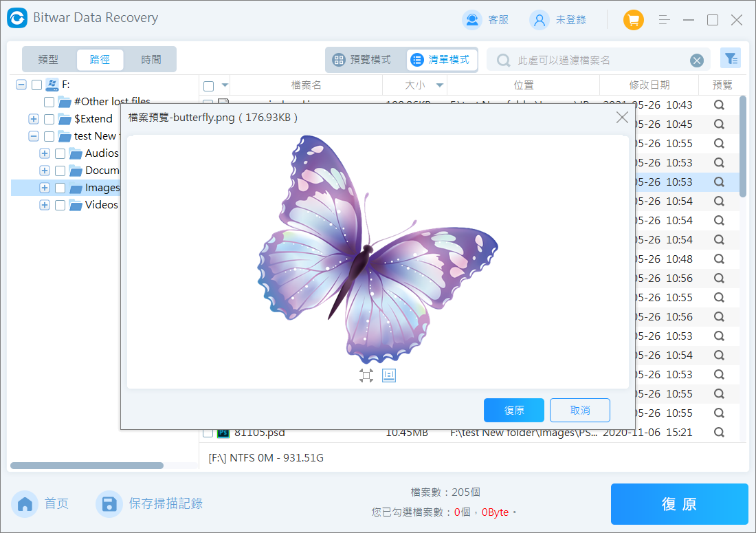
Task: Expand the Videos folder tree node
Action: (x=45, y=205)
